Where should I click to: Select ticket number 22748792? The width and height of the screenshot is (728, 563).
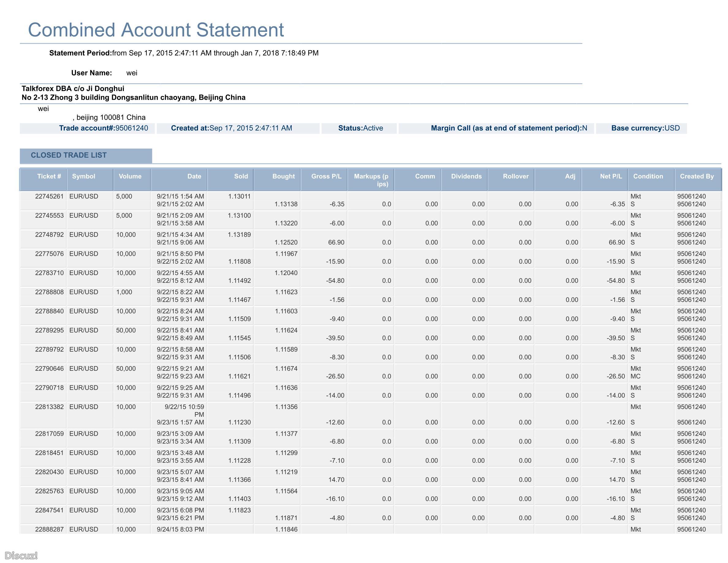(x=49, y=235)
